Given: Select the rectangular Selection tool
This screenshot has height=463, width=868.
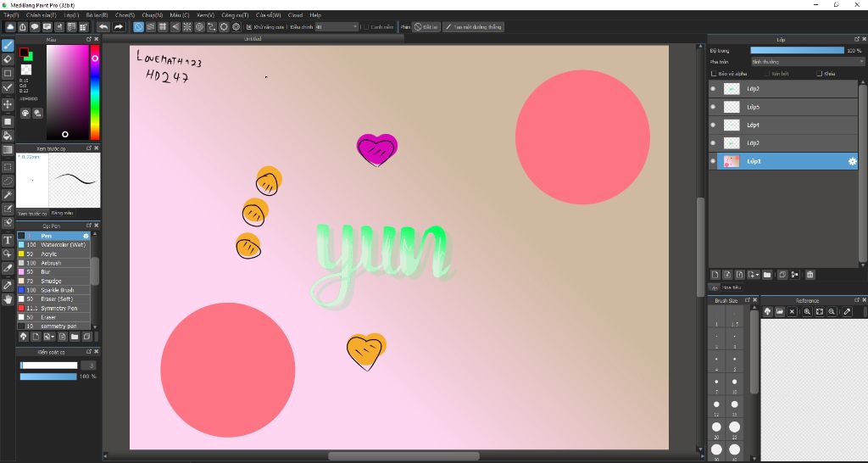Looking at the screenshot, I should point(8,167).
